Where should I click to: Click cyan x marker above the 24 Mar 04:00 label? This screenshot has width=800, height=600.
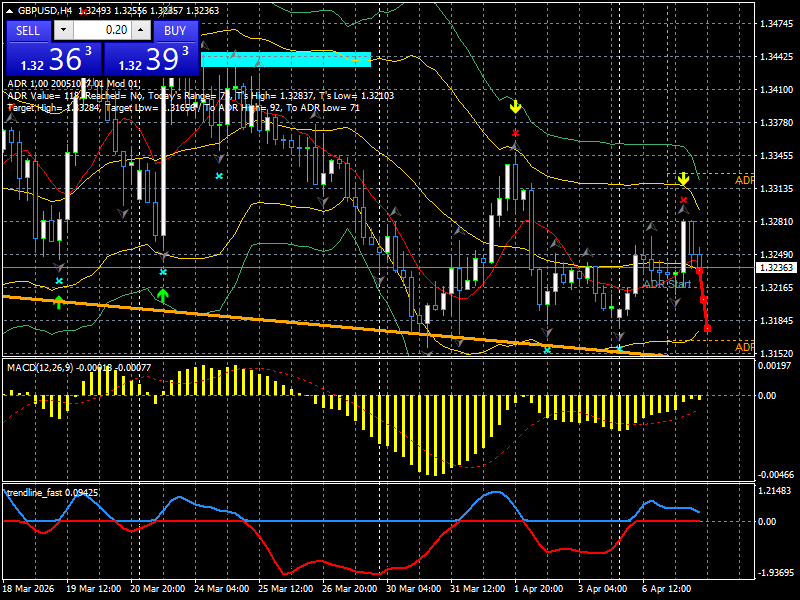(x=219, y=176)
